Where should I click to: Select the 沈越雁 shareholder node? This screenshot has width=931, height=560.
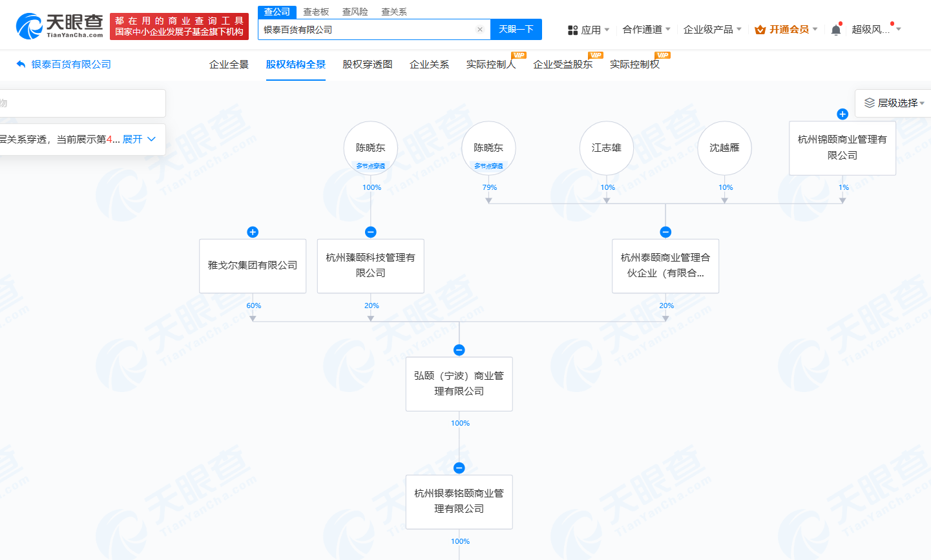pyautogui.click(x=724, y=148)
